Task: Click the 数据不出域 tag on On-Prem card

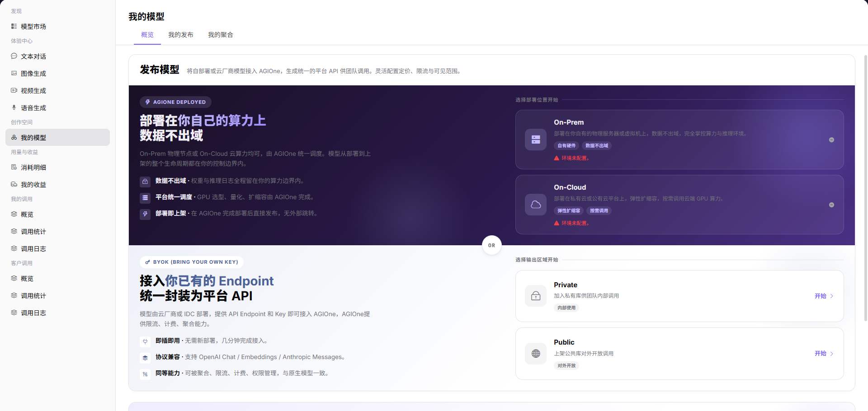Action: tap(597, 145)
